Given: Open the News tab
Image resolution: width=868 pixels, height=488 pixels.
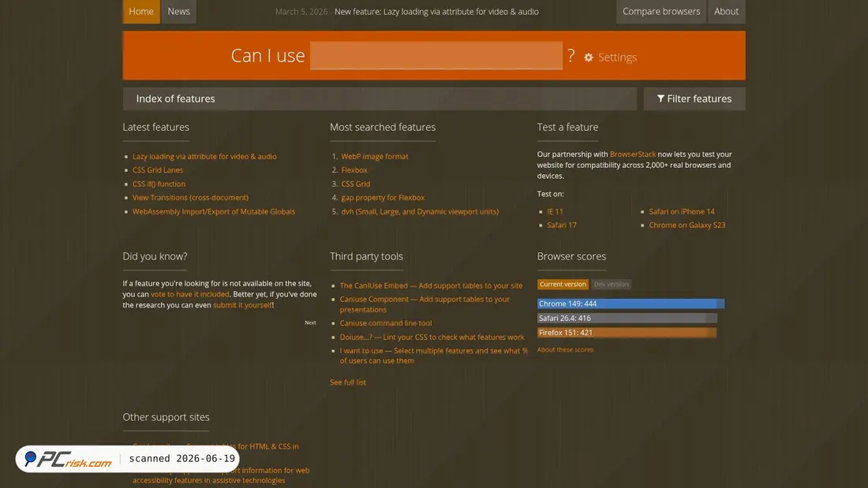Looking at the screenshot, I should pos(179,12).
